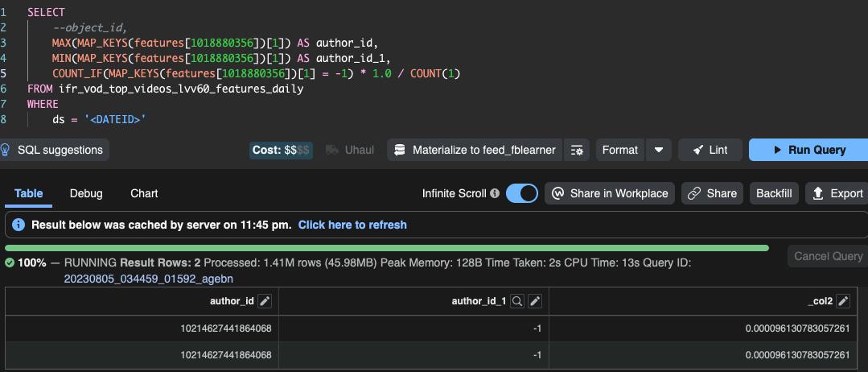This screenshot has width=868, height=372.
Task: Click the Lint button
Action: pyautogui.click(x=711, y=150)
